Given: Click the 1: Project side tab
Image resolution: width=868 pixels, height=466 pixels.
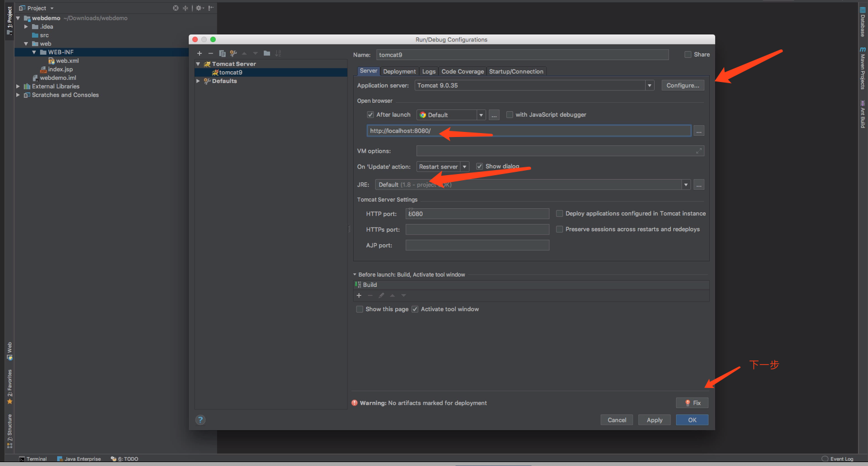Looking at the screenshot, I should tap(10, 21).
